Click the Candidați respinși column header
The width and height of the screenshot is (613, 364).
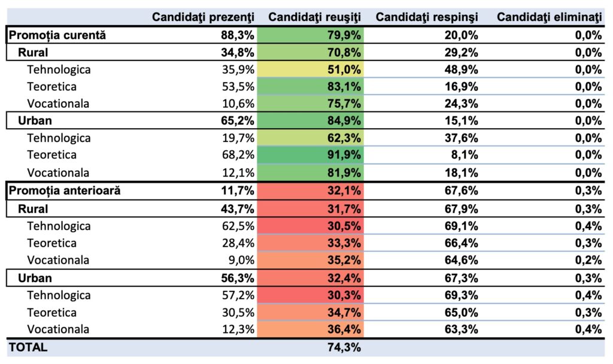426,17
